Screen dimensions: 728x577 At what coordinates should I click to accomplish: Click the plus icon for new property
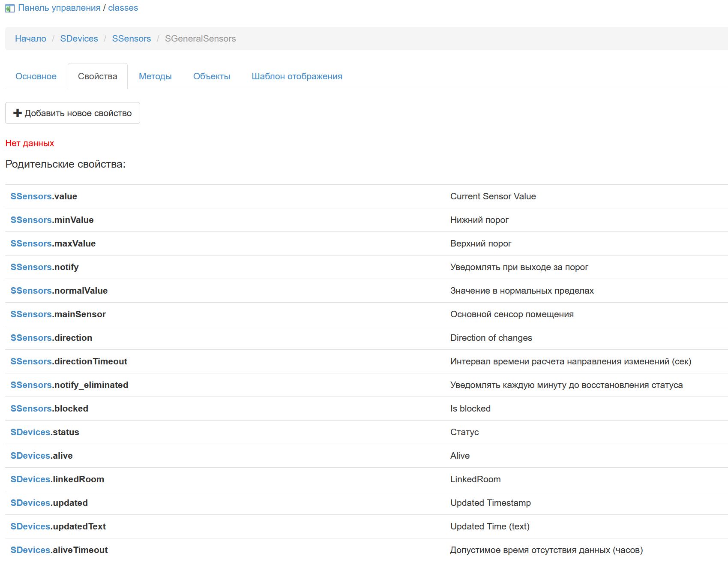pos(18,113)
